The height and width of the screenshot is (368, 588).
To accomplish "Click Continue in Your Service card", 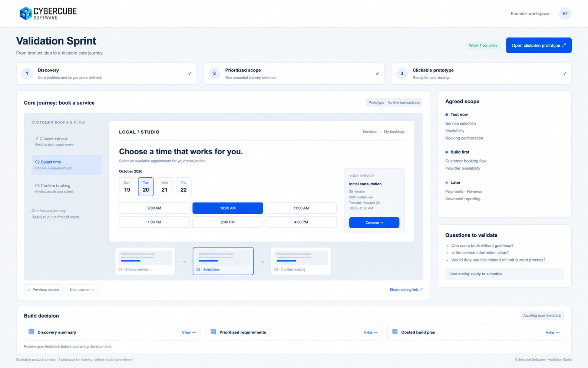I will pyautogui.click(x=374, y=223).
